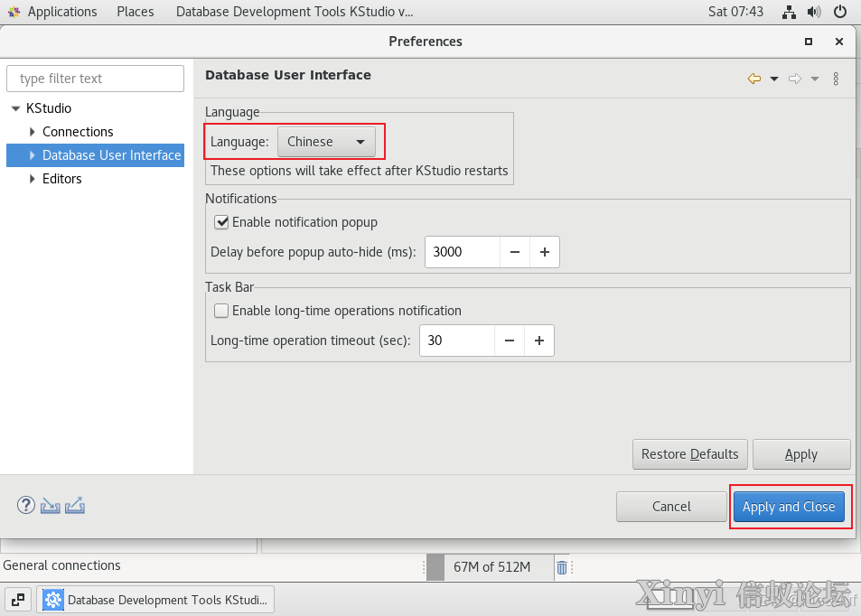The image size is (861, 616).
Task: Click the Apply button
Action: coord(801,454)
